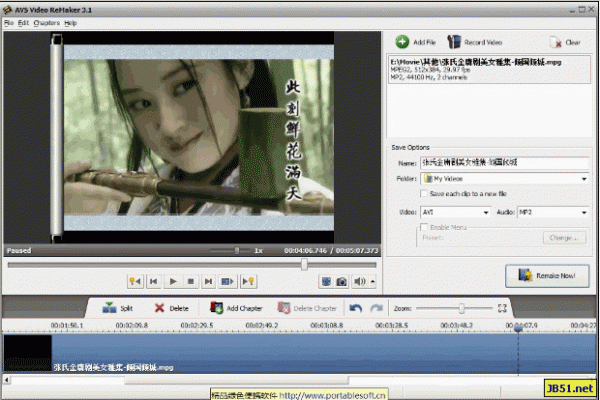Viewport: 600px width, 400px height.
Task: Jump to next chapter marker button
Action: [x=248, y=281]
